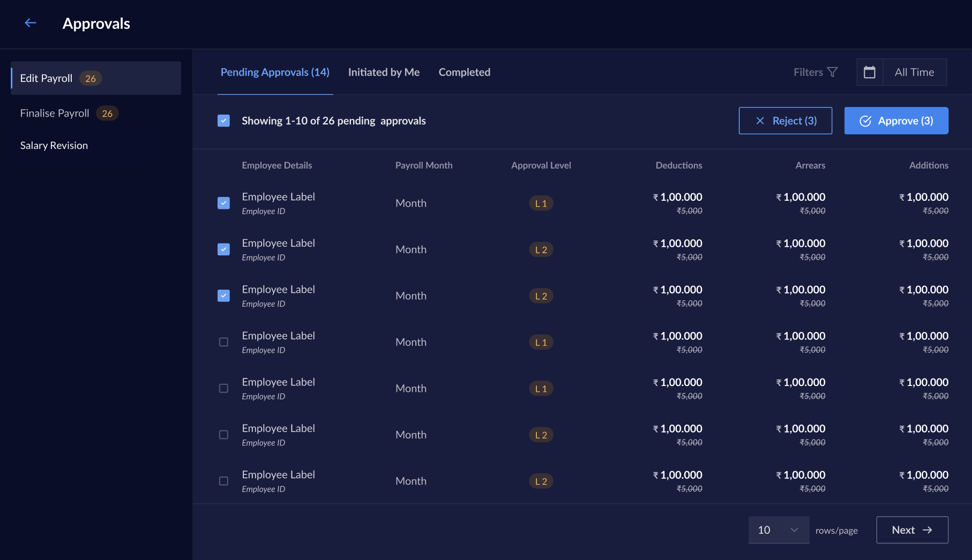972x560 pixels.
Task: Uncheck the second employee row checkbox
Action: [x=223, y=249]
